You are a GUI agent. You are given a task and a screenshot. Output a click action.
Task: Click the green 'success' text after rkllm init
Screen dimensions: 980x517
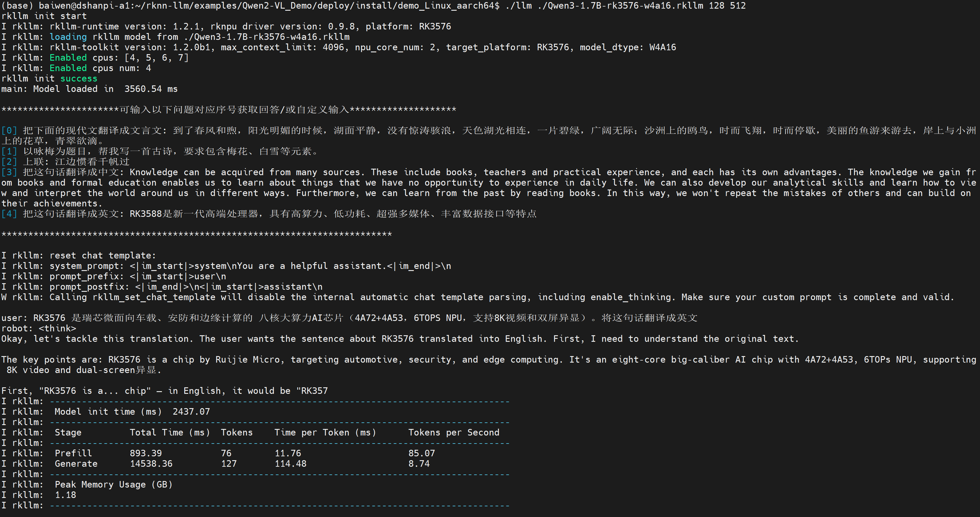point(79,79)
